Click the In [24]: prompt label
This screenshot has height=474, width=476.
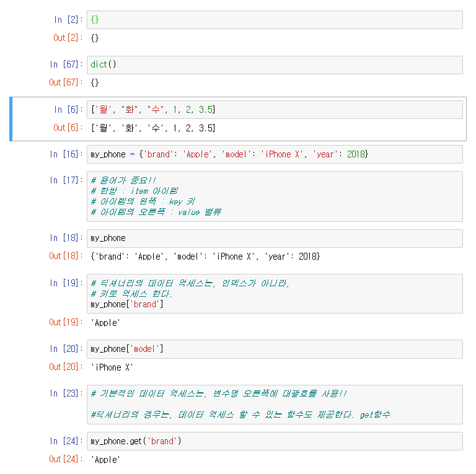pos(66,441)
